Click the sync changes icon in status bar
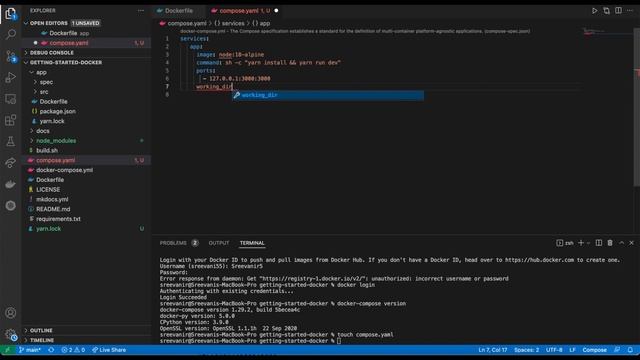 tap(51, 350)
